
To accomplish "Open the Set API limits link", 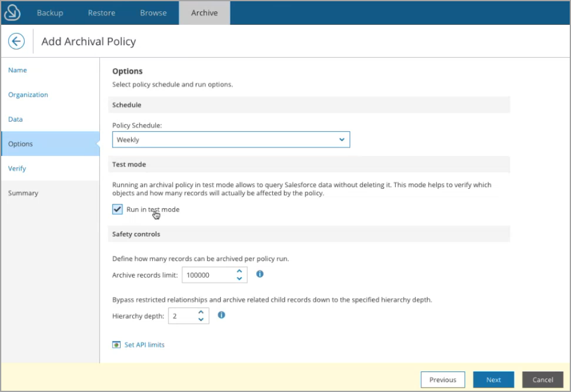I will [x=144, y=345].
